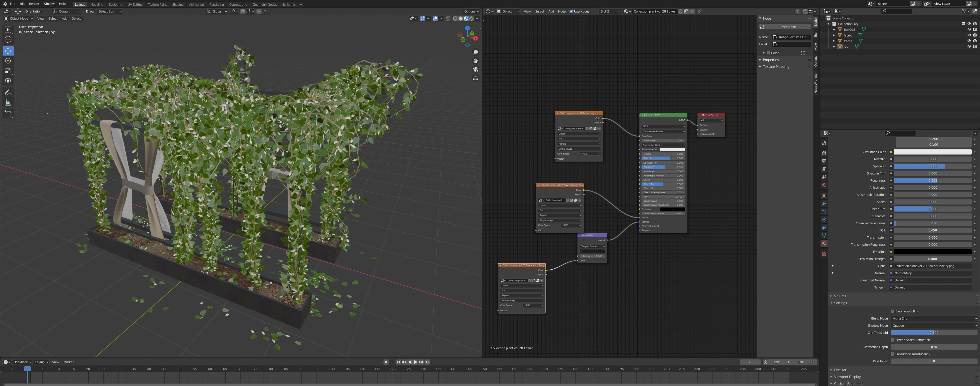Open the Render properties tab icon
Viewport: 980px width, 386px height.
824,153
